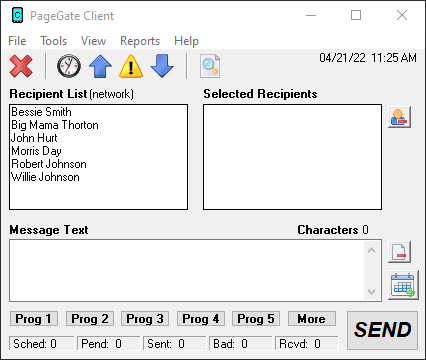Click the Prog 3 button
The width and height of the screenshot is (426, 360).
pos(145,319)
